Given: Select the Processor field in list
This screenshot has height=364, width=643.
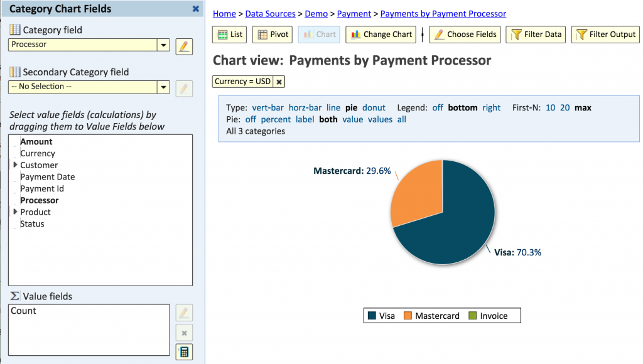Looking at the screenshot, I should point(40,200).
